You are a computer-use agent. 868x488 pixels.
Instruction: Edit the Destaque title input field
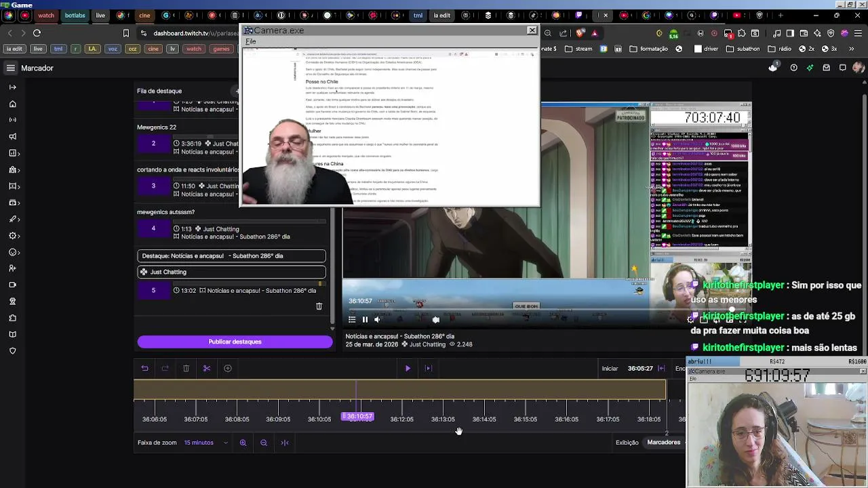pos(231,256)
